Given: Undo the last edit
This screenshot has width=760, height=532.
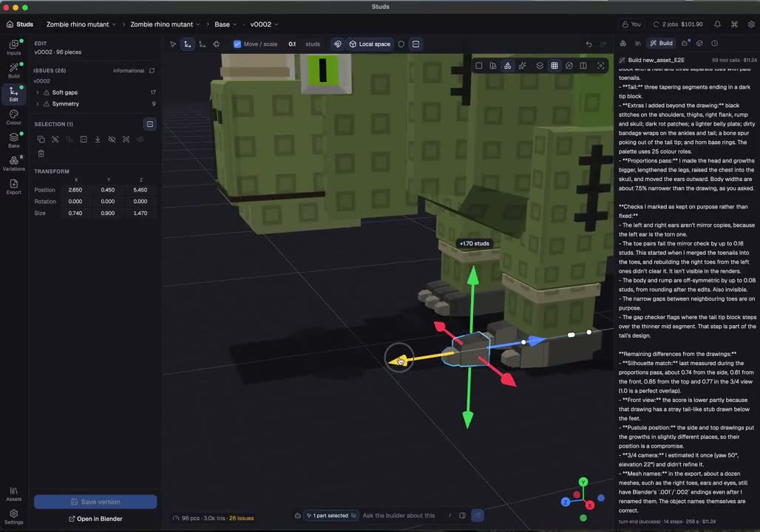Looking at the screenshot, I should pos(589,44).
